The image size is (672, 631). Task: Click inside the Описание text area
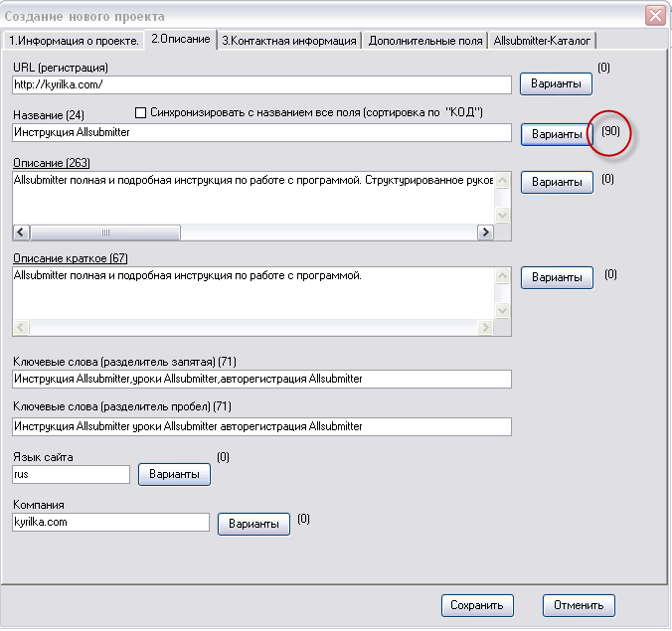click(253, 198)
